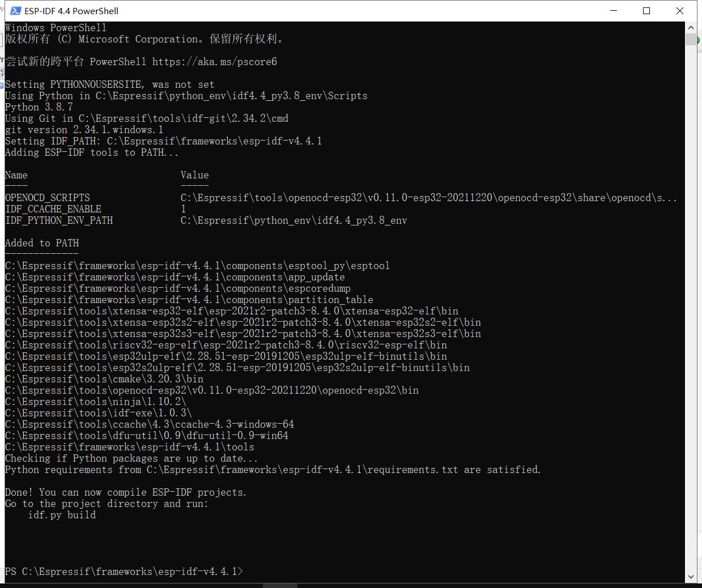Click the components\app_update path line
The height and width of the screenshot is (588, 702).
(175, 277)
